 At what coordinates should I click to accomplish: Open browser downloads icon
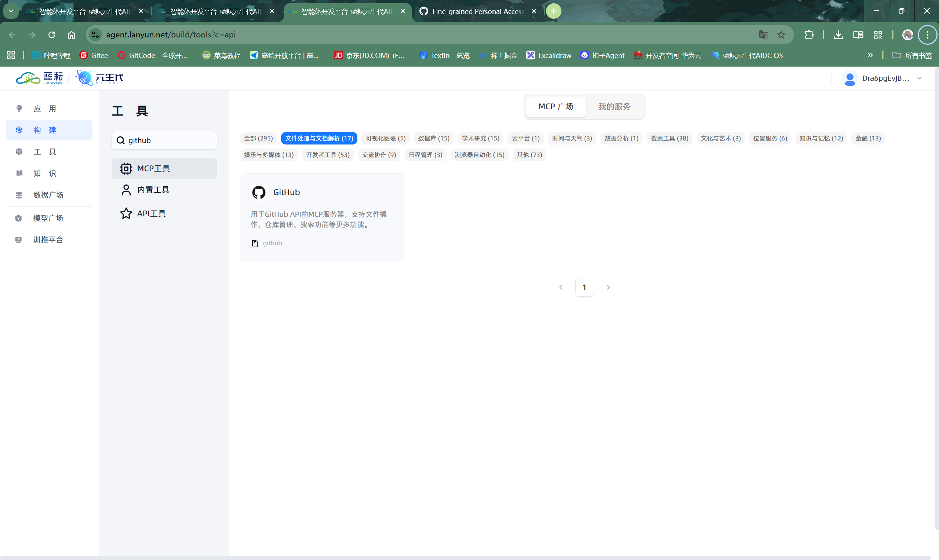coord(838,35)
